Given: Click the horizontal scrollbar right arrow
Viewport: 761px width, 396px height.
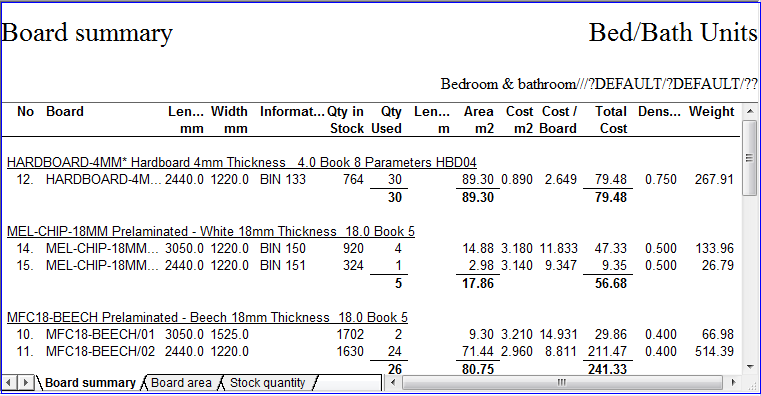Looking at the screenshot, I should tap(733, 382).
